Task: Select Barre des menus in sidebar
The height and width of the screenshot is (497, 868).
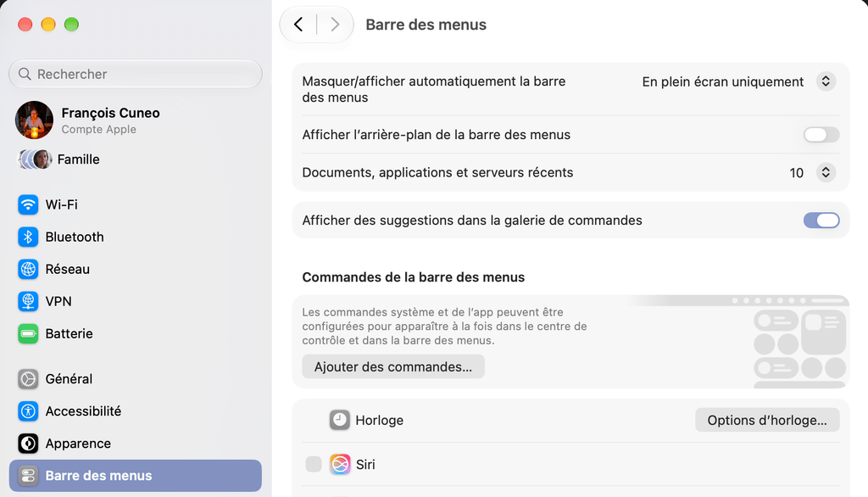Action: (135, 476)
